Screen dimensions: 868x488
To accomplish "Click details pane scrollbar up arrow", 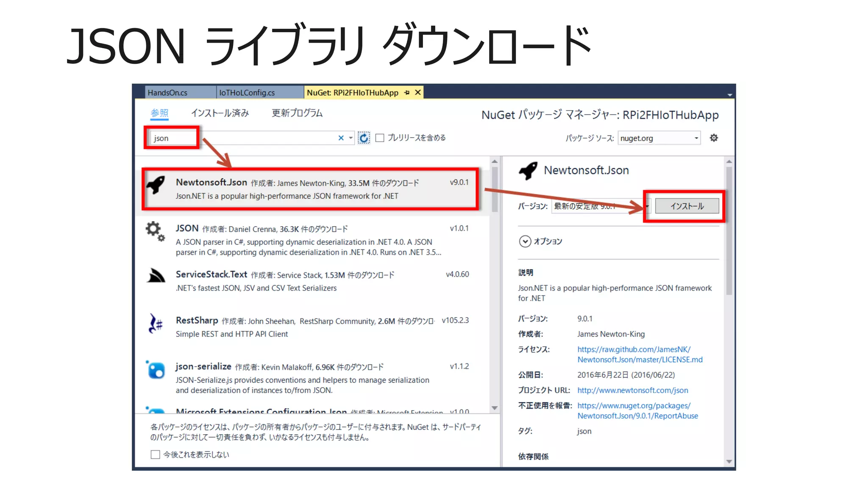I will 729,161.
